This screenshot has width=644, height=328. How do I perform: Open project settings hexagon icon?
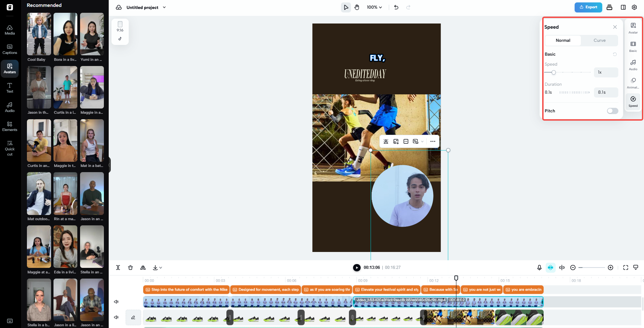(x=634, y=7)
